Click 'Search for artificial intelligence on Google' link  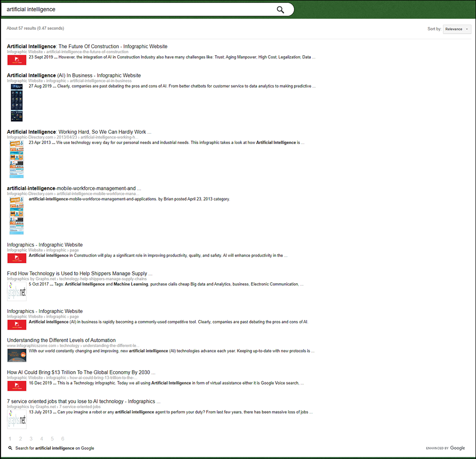click(x=55, y=448)
